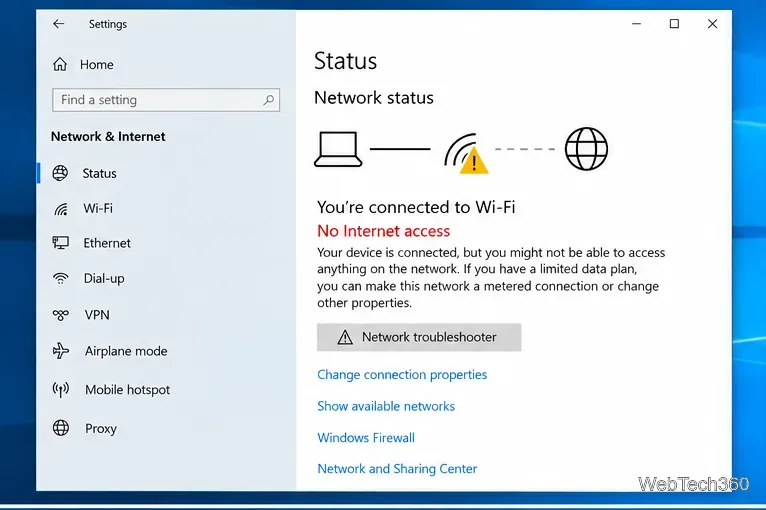Click the red No Internet access text
The width and height of the screenshot is (766, 510).
[383, 231]
